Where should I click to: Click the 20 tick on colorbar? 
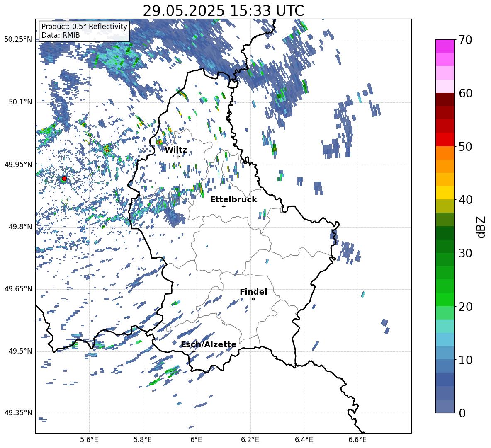point(465,307)
